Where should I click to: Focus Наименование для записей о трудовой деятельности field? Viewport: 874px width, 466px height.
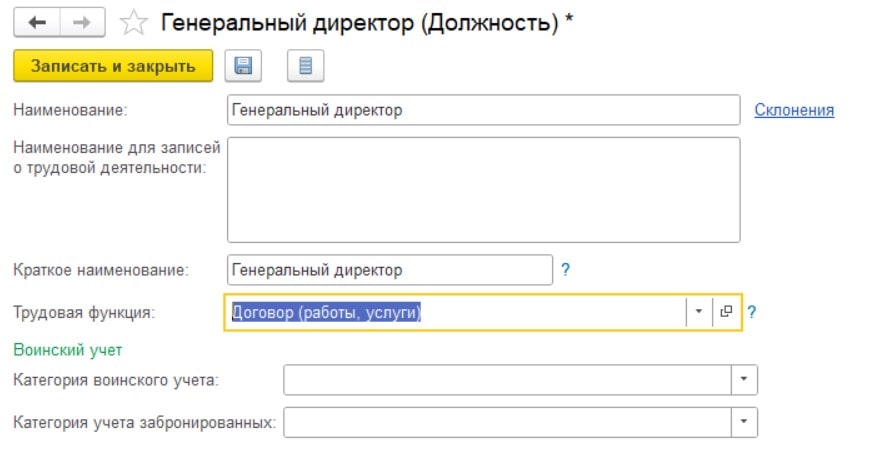483,190
